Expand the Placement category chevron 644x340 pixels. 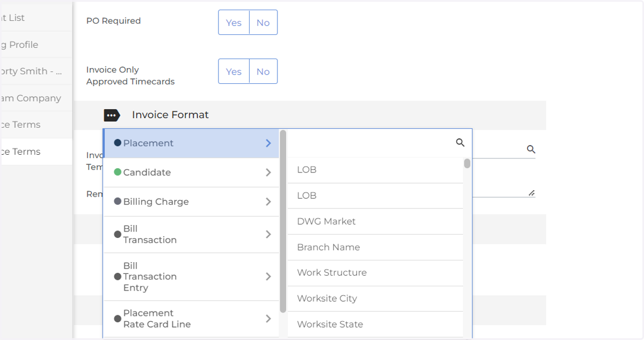point(268,143)
